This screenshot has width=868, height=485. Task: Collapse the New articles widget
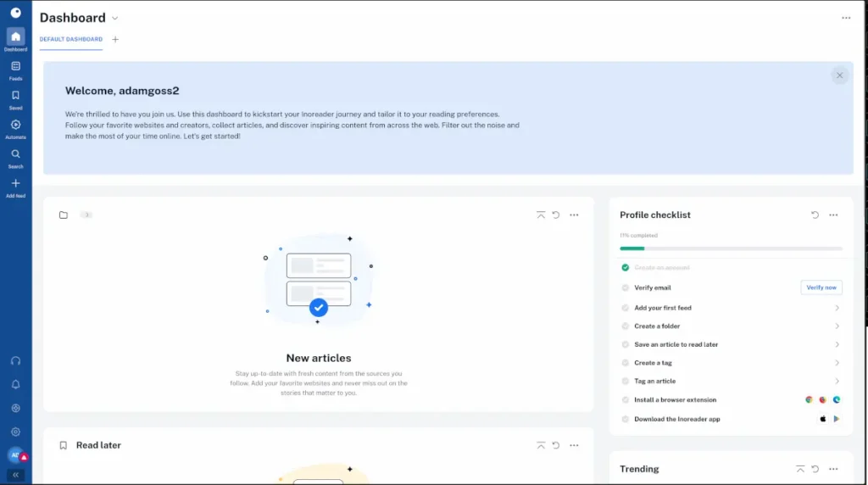click(x=541, y=215)
